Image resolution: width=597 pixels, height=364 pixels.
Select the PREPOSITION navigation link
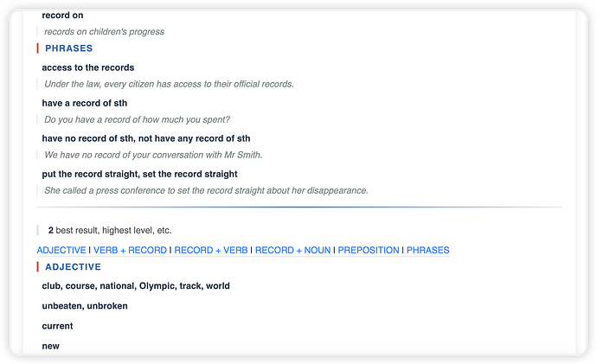[x=369, y=250]
